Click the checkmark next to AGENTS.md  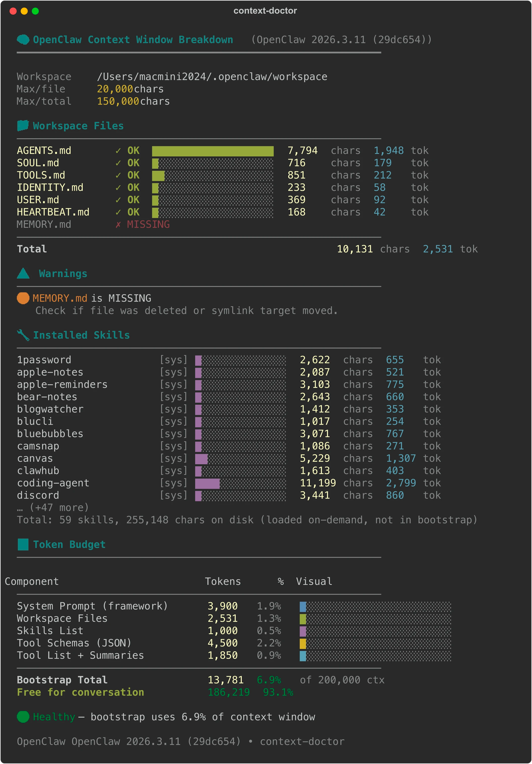coord(118,151)
